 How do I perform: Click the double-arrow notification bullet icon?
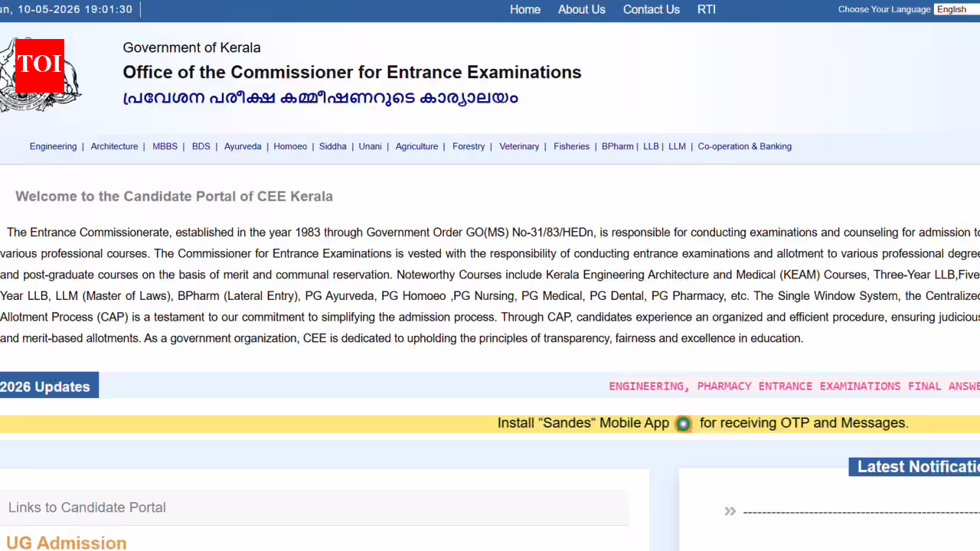(730, 511)
